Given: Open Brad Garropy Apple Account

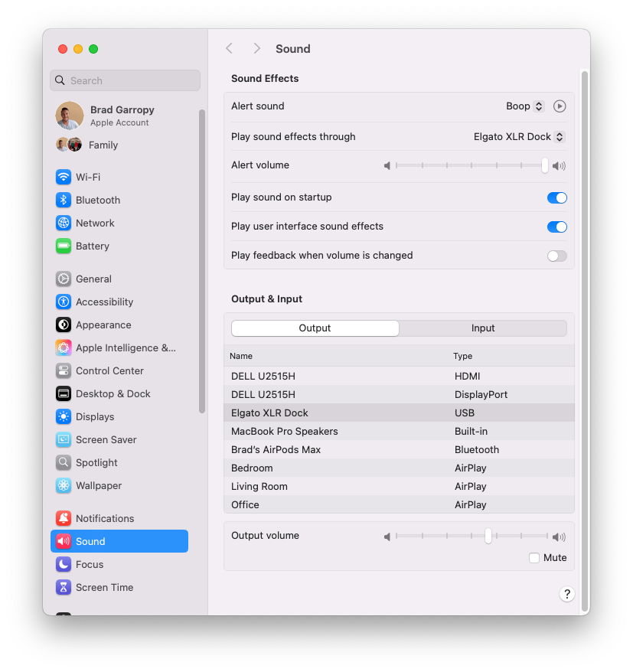Looking at the screenshot, I should click(122, 116).
